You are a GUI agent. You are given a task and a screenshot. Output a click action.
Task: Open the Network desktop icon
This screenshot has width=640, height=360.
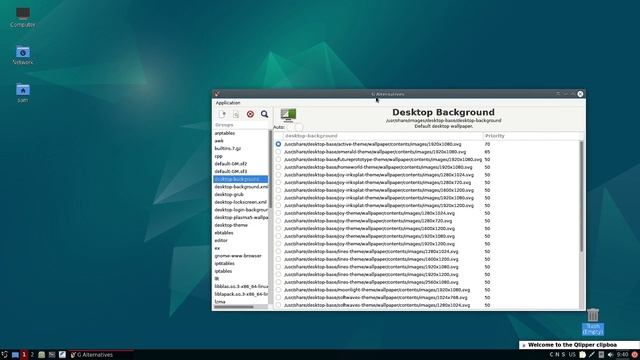23,55
